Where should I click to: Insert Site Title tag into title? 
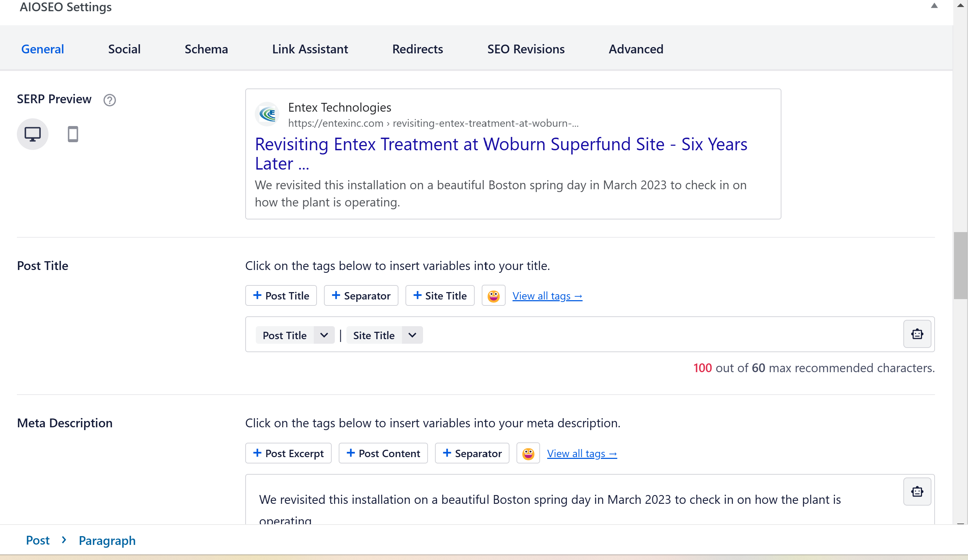[x=440, y=296]
